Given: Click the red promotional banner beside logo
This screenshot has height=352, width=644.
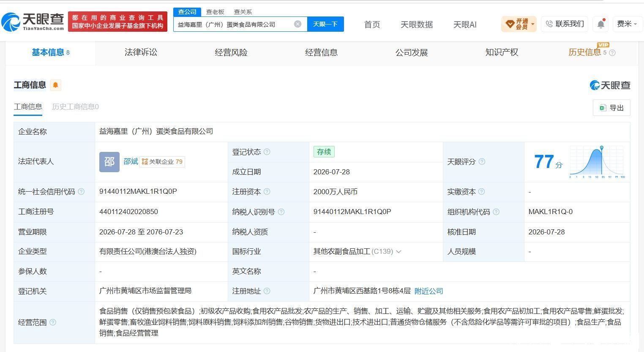Looking at the screenshot, I should click(x=118, y=22).
